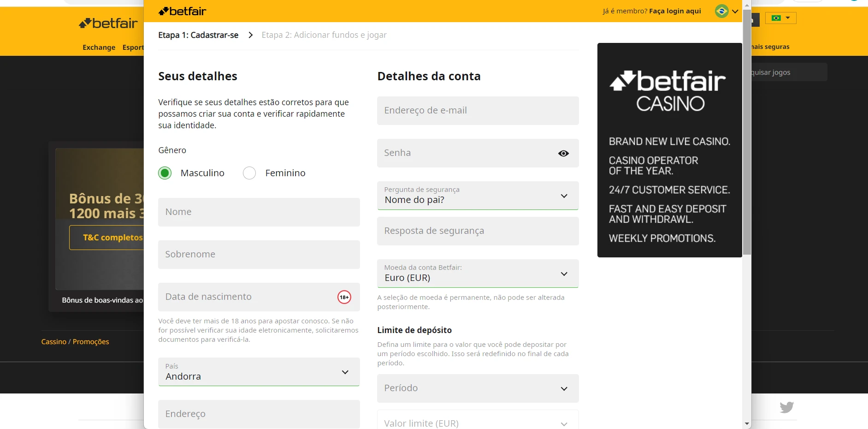Click the scrollbar down arrow

pos(747,424)
